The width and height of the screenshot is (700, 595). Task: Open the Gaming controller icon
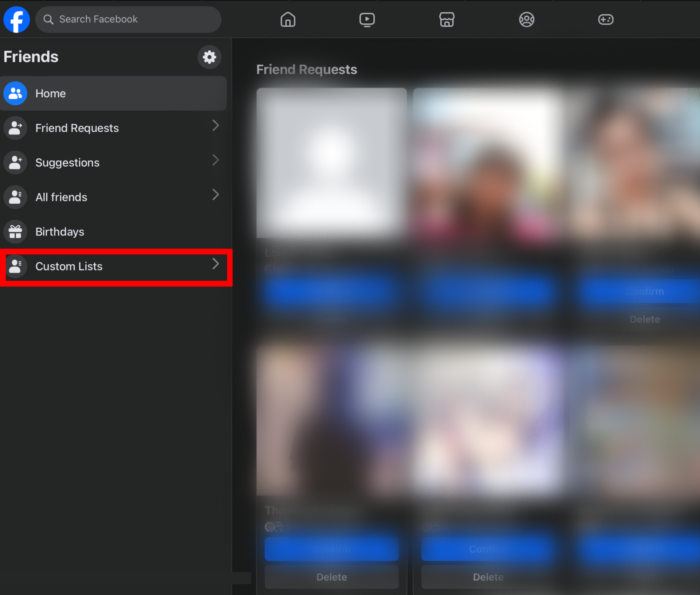606,19
